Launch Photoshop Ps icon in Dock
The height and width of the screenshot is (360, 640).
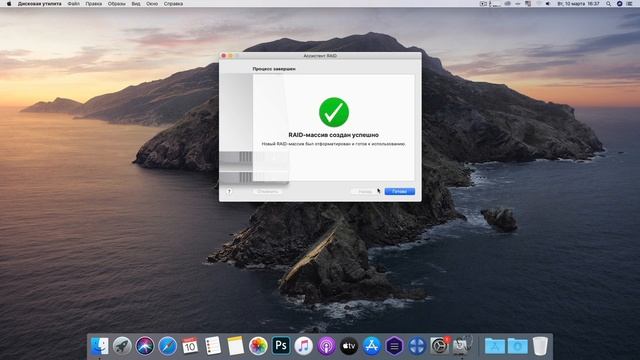281,346
